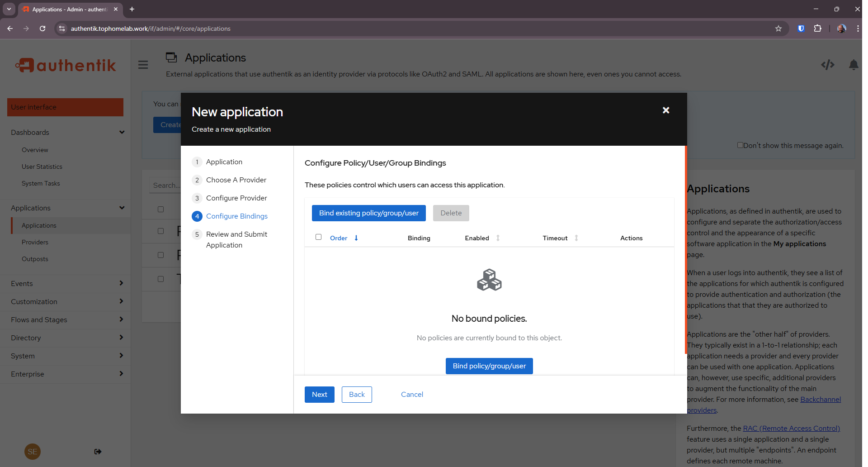Open Providers in the sidebar

(x=35, y=242)
